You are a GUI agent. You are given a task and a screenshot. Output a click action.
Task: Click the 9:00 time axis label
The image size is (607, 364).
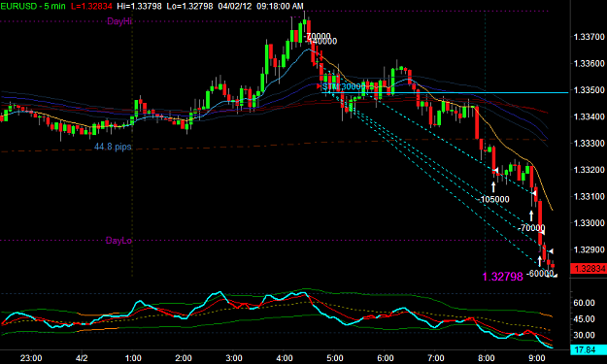coord(537,358)
